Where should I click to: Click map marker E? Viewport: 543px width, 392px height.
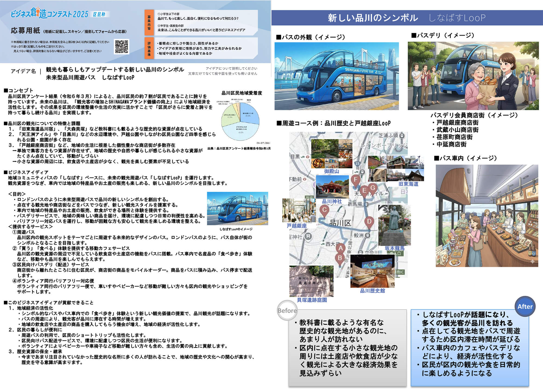(x=364, y=191)
